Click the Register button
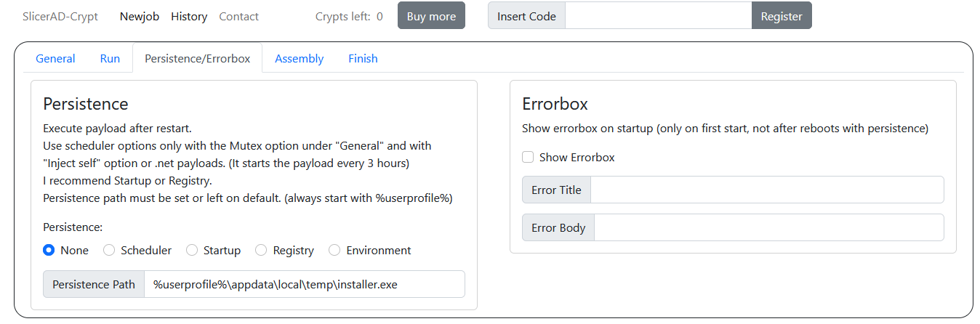The width and height of the screenshot is (980, 324). coord(782,16)
